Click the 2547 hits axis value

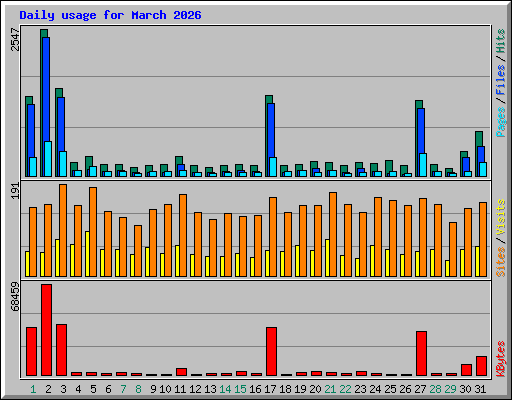(x=15, y=40)
